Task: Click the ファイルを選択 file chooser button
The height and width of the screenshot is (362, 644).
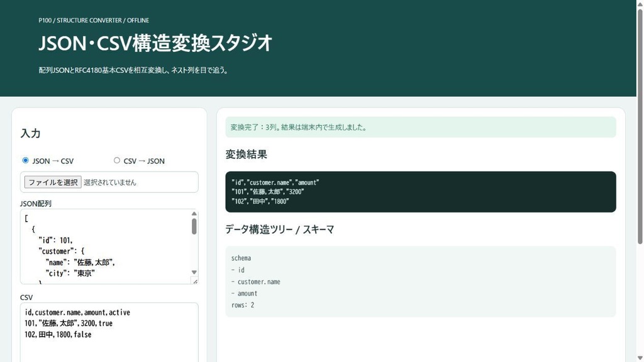Action: (x=53, y=182)
